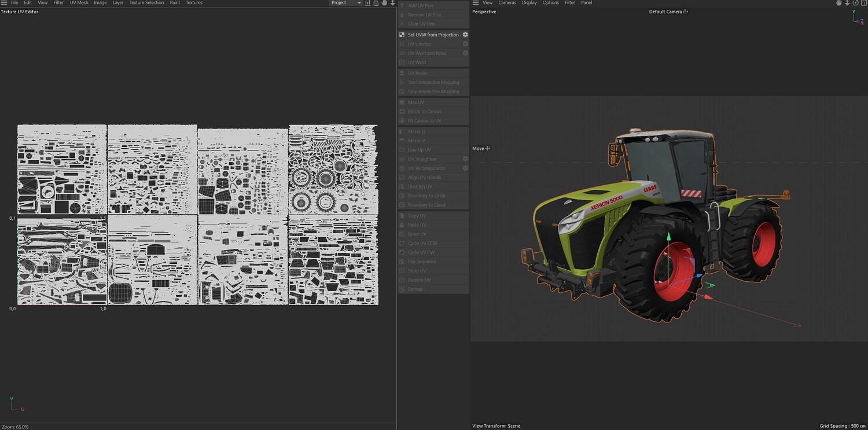Open the UV editor hamburger menu
The image size is (868, 430).
click(x=3, y=3)
